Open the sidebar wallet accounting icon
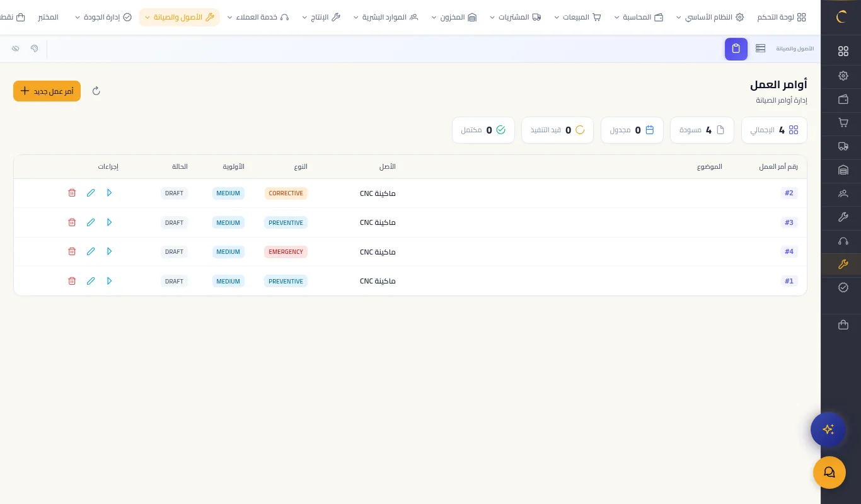861x504 pixels. (843, 99)
